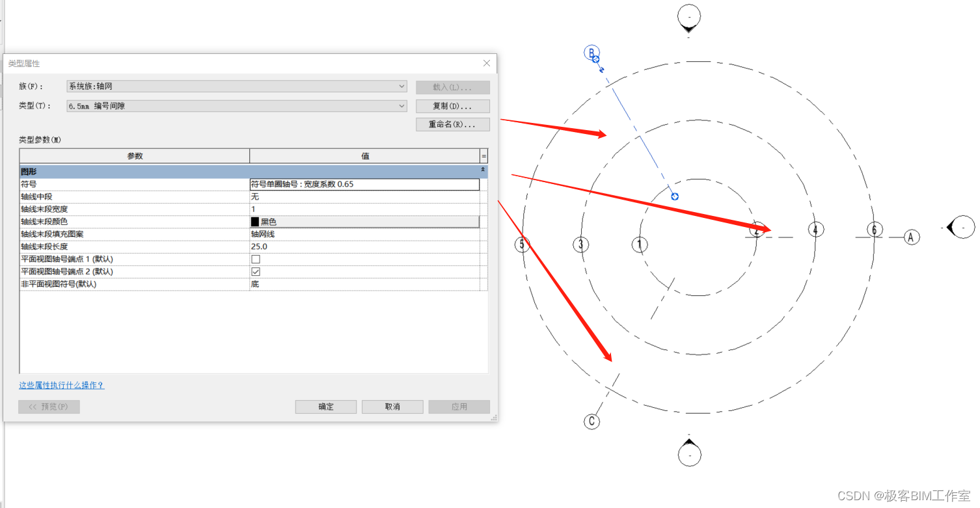
Task: Select grid bubble A in the drawing
Action: pos(912,237)
